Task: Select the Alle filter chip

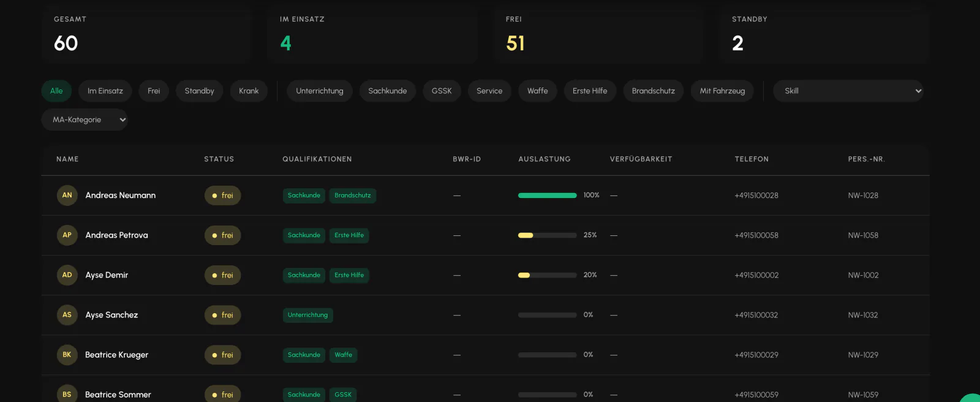Action: [x=56, y=91]
